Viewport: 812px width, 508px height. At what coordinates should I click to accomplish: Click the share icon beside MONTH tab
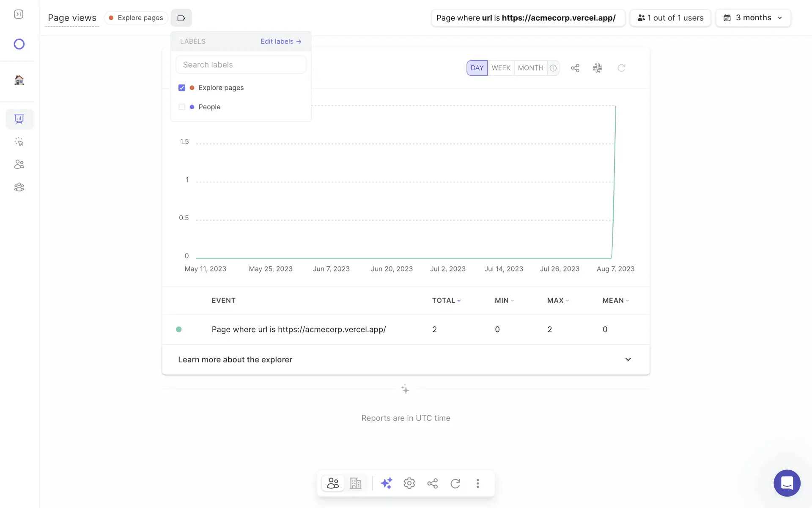pyautogui.click(x=575, y=68)
